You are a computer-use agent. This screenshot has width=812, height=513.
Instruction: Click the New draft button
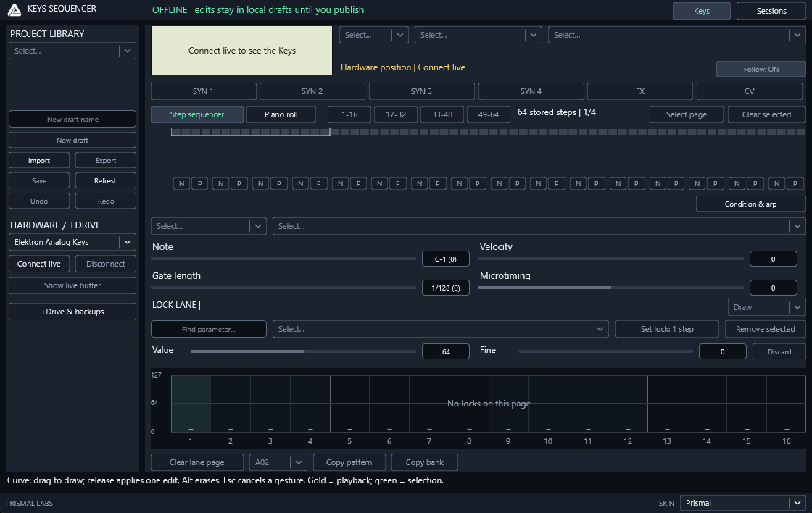72,141
